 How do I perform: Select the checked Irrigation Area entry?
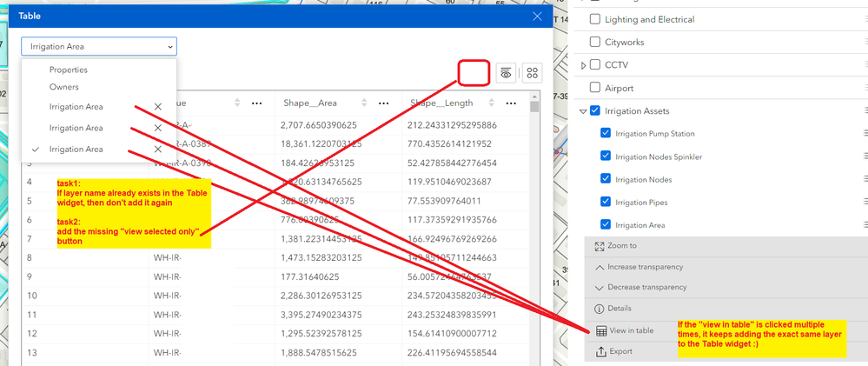(76, 150)
